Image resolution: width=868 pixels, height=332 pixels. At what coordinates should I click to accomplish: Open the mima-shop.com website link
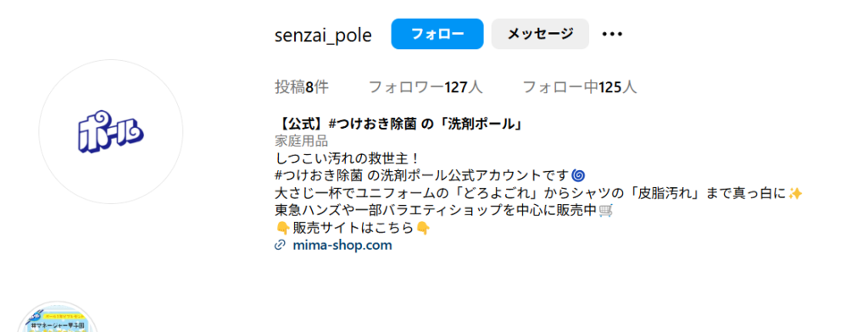click(x=342, y=245)
